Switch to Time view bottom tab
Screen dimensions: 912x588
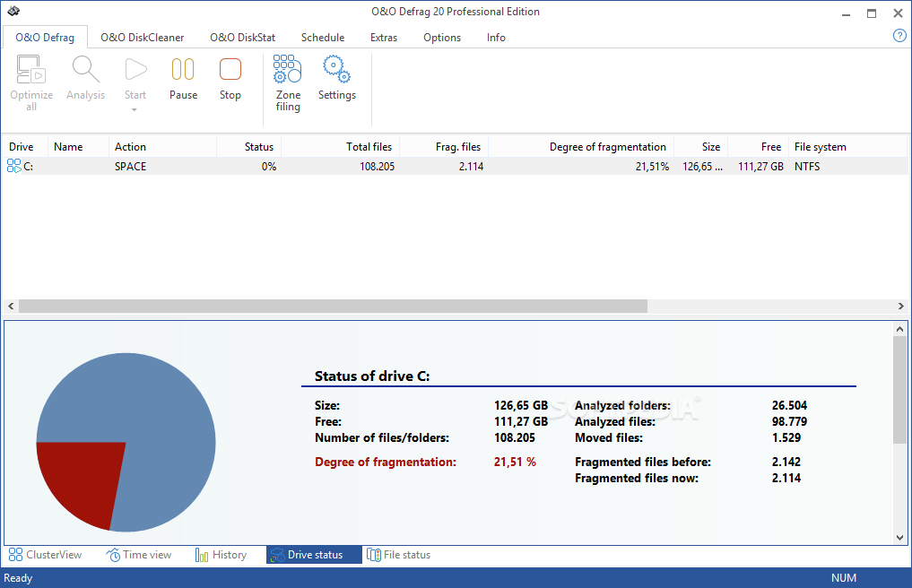[139, 555]
